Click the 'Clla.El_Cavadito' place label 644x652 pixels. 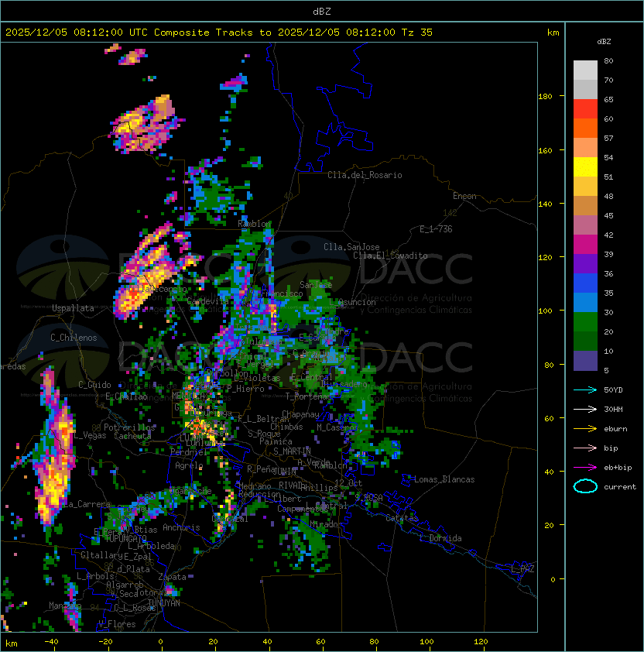point(390,256)
